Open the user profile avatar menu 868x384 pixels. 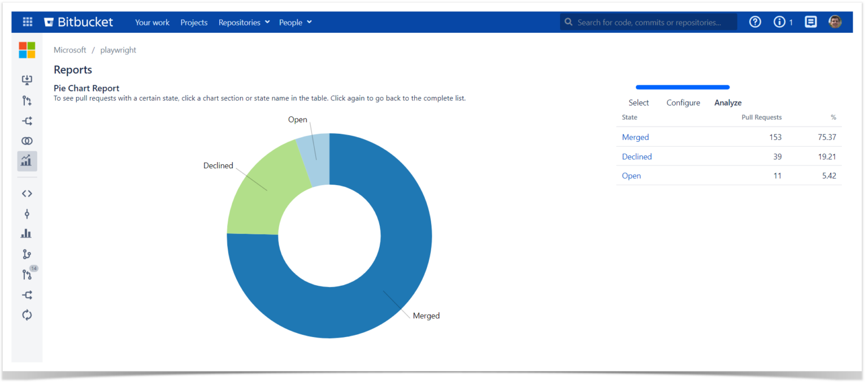835,22
